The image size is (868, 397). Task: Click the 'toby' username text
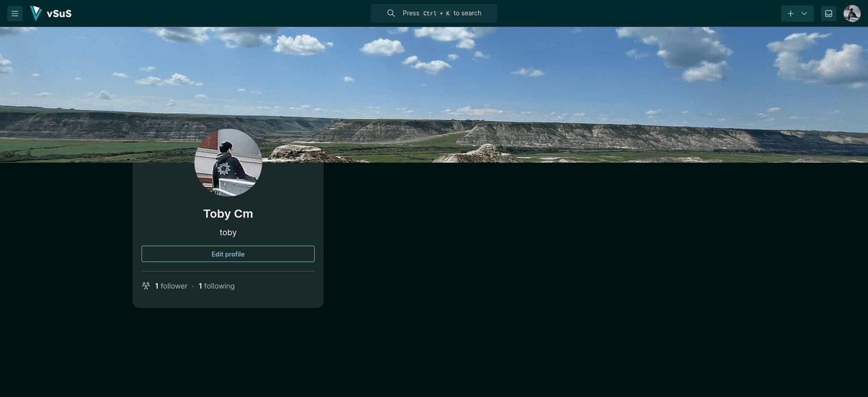pyautogui.click(x=228, y=232)
